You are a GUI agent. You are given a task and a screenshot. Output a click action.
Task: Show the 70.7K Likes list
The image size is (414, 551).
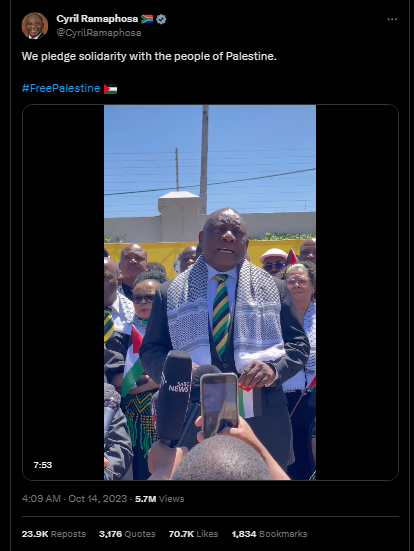pyautogui.click(x=193, y=534)
